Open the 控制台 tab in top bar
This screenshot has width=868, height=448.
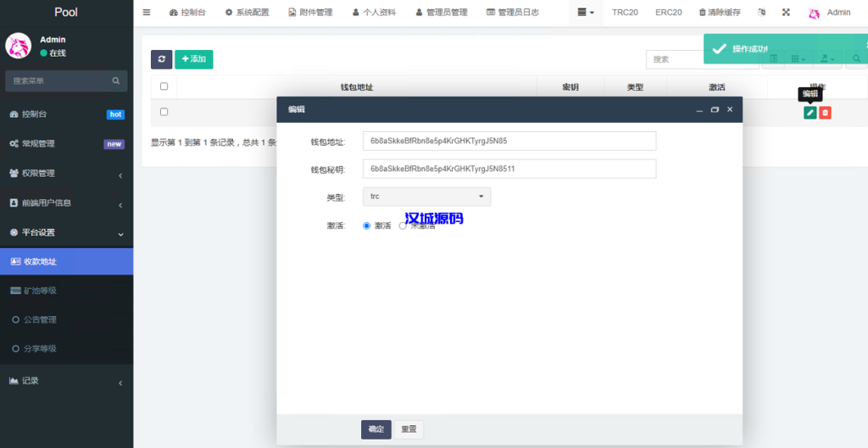point(187,12)
